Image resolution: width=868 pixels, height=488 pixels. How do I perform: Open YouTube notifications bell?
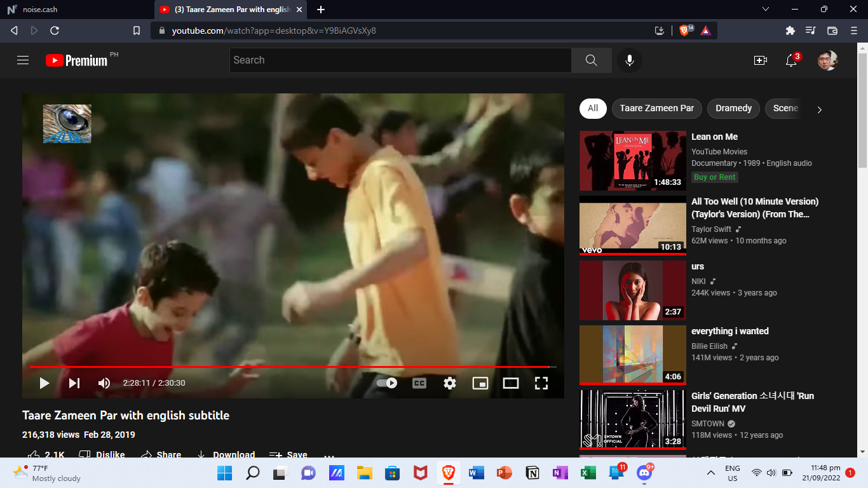point(791,60)
